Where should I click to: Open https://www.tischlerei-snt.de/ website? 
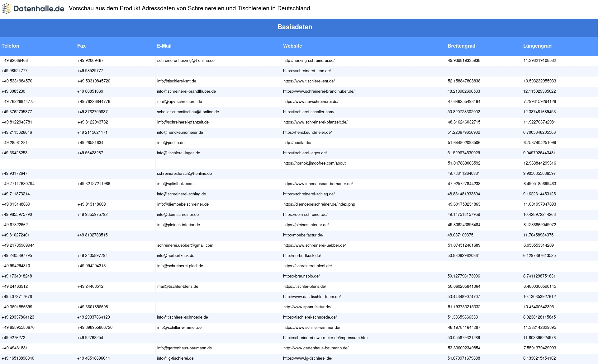(x=309, y=81)
